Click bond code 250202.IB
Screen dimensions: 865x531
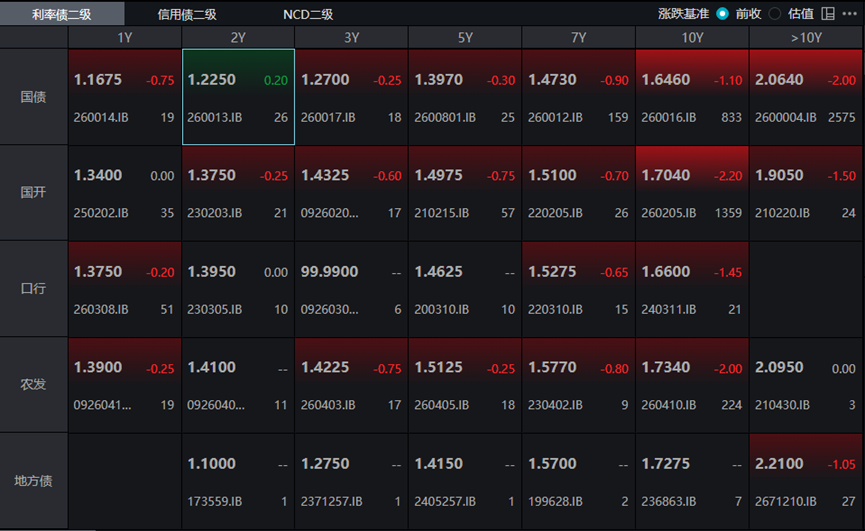pyautogui.click(x=101, y=213)
